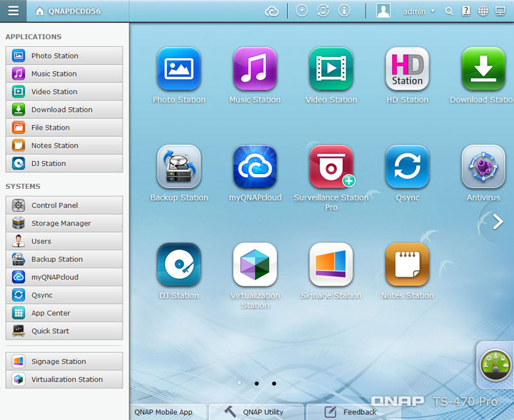Open resource monitor dashboard gauge
The image size is (514, 420).
coord(495,365)
